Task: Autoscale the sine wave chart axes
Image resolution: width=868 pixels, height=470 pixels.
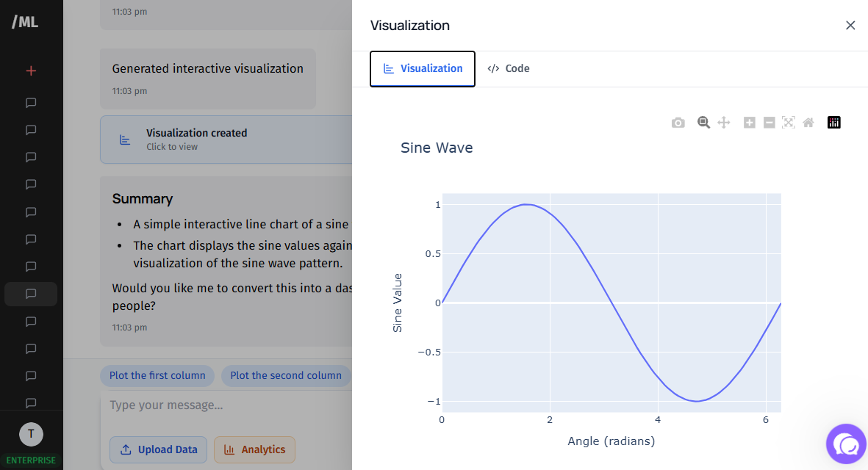Action: 789,123
